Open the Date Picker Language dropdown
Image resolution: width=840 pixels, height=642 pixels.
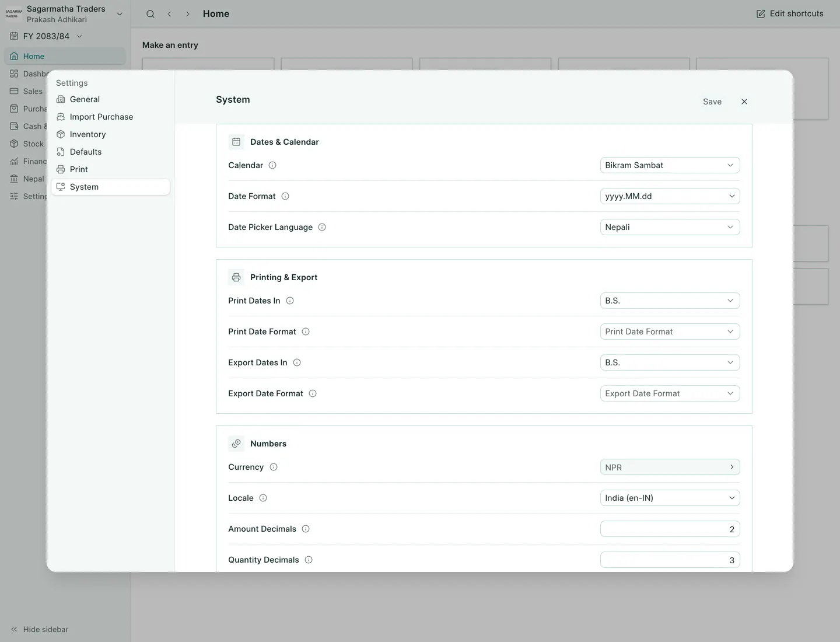[670, 227]
